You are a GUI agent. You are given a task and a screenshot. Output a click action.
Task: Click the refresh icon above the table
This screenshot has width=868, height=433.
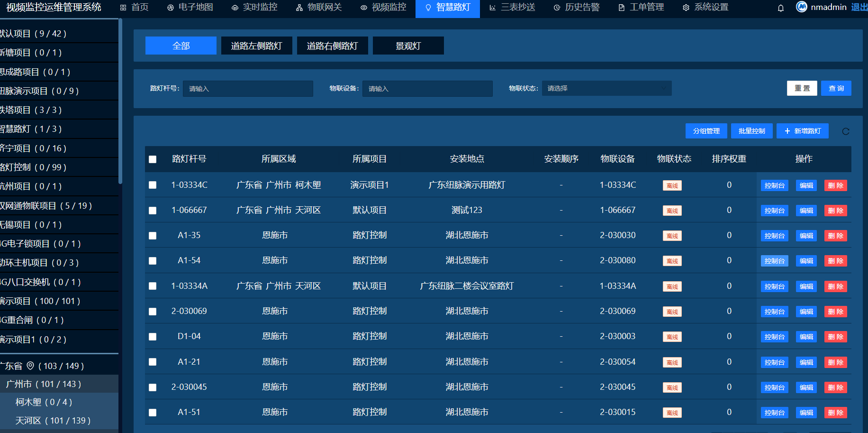pyautogui.click(x=846, y=131)
